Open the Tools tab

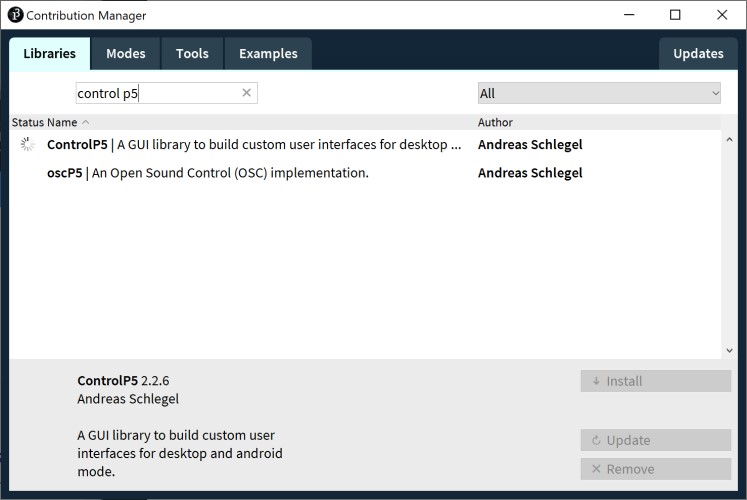click(x=192, y=54)
